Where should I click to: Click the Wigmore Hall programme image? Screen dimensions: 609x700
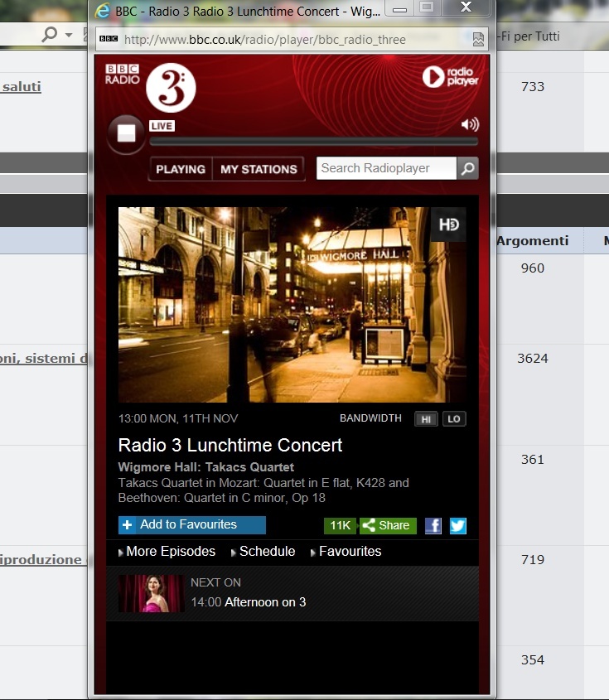click(x=292, y=305)
